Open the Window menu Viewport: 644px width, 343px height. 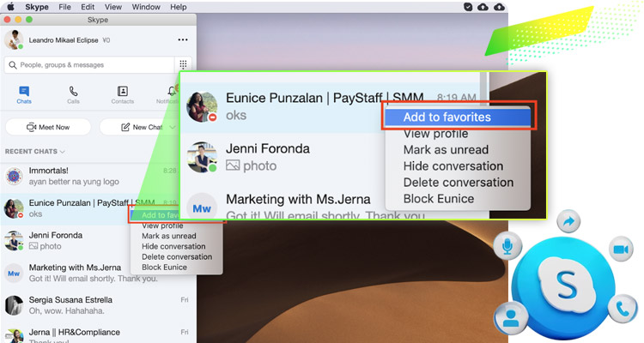[146, 7]
